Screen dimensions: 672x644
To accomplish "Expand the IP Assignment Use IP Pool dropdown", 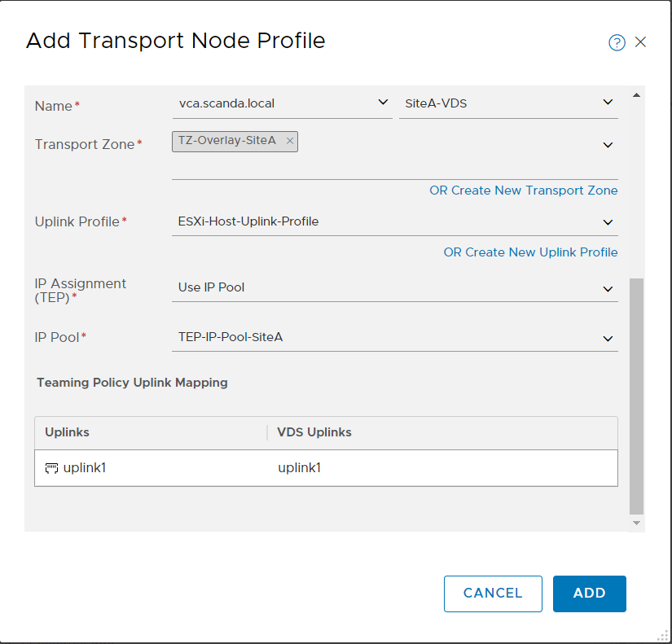I will tap(395, 288).
